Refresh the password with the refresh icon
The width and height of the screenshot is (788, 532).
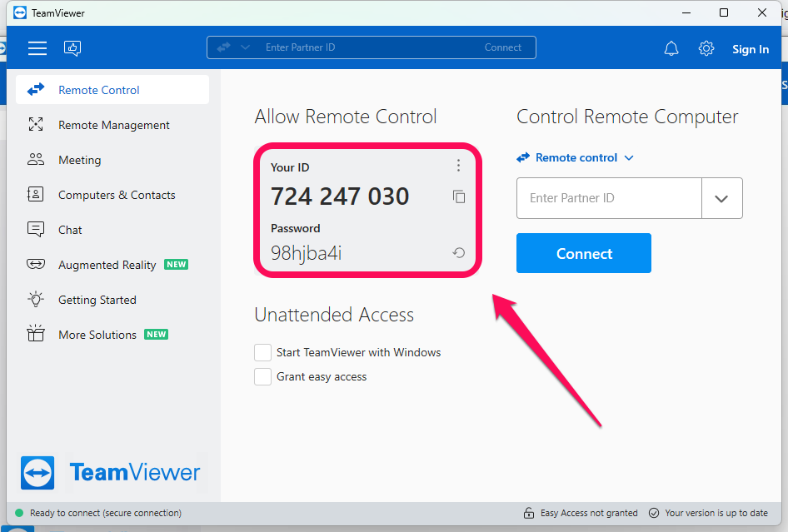pyautogui.click(x=459, y=251)
